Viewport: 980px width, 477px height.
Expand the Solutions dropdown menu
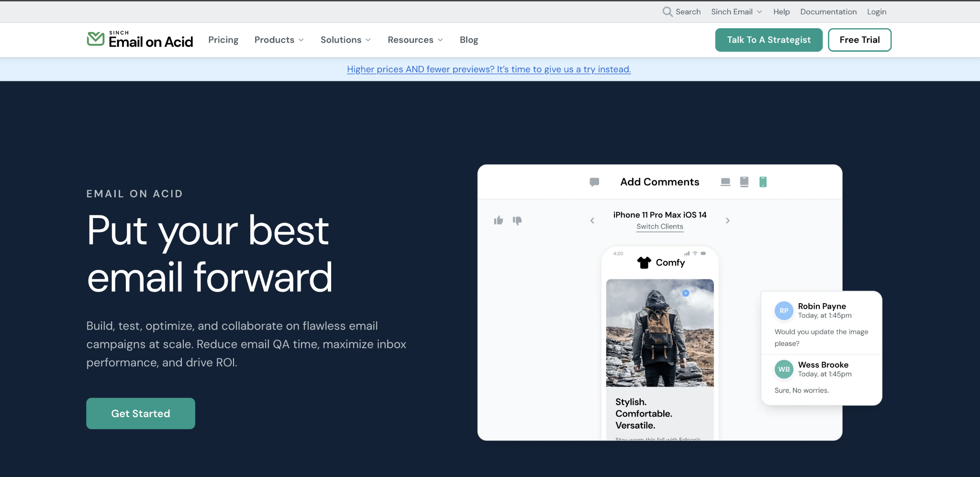coord(345,40)
